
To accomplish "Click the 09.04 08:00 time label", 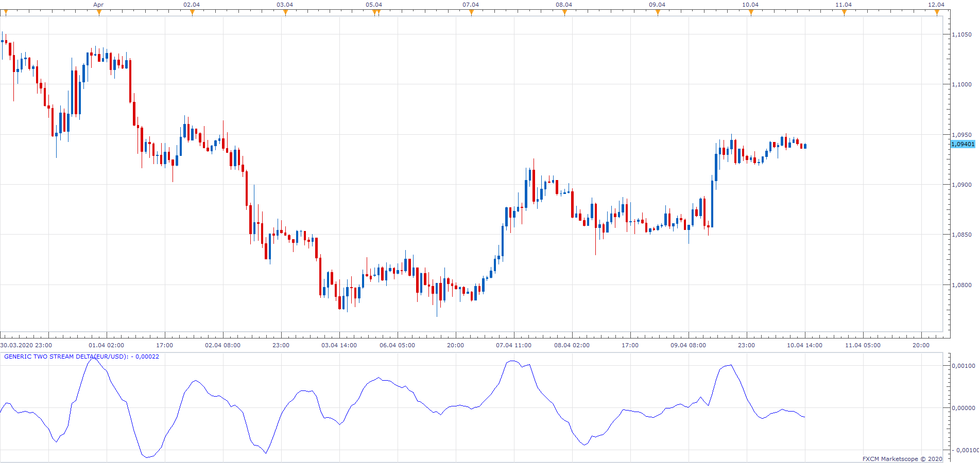I will pyautogui.click(x=689, y=345).
